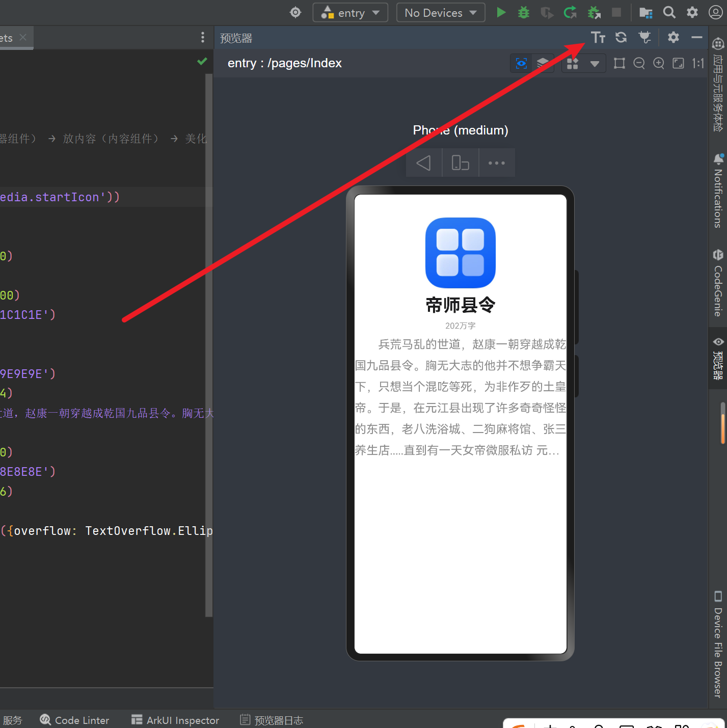The width and height of the screenshot is (727, 728).
Task: Click the stop square button
Action: [x=616, y=12]
